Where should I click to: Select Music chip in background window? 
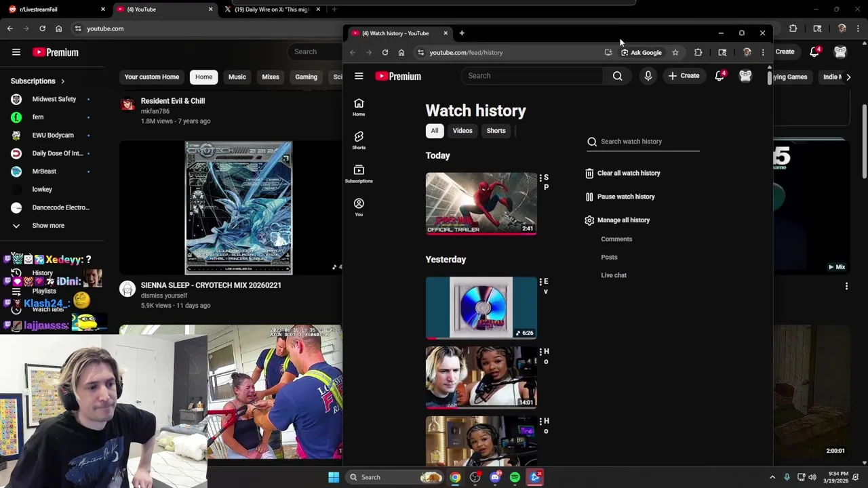pyautogui.click(x=237, y=77)
